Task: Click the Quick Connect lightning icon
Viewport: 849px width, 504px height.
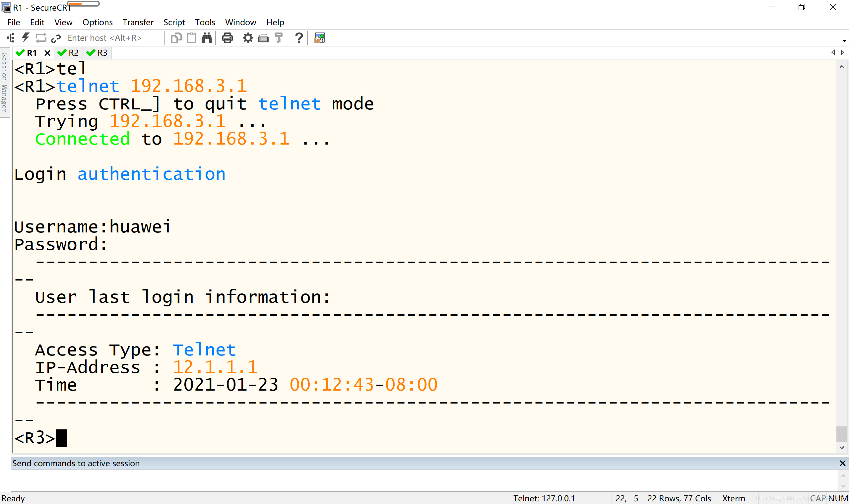Action: click(x=26, y=38)
